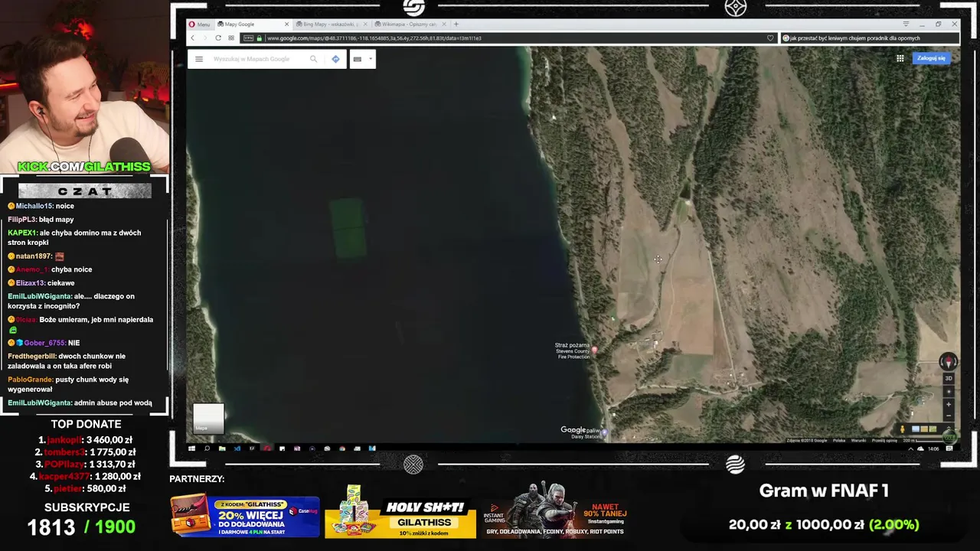
Task: Click the Gram w FNAF 1 goal text
Action: tap(824, 491)
